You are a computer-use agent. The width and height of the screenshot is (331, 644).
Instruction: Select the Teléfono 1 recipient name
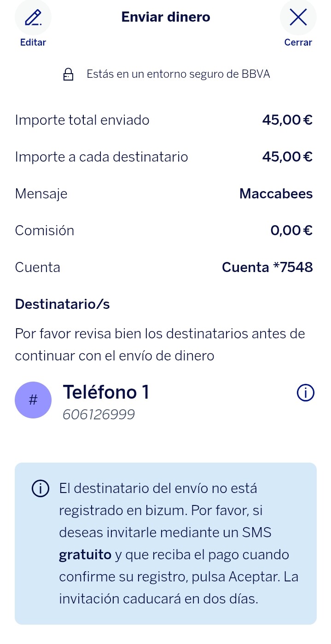point(106,392)
